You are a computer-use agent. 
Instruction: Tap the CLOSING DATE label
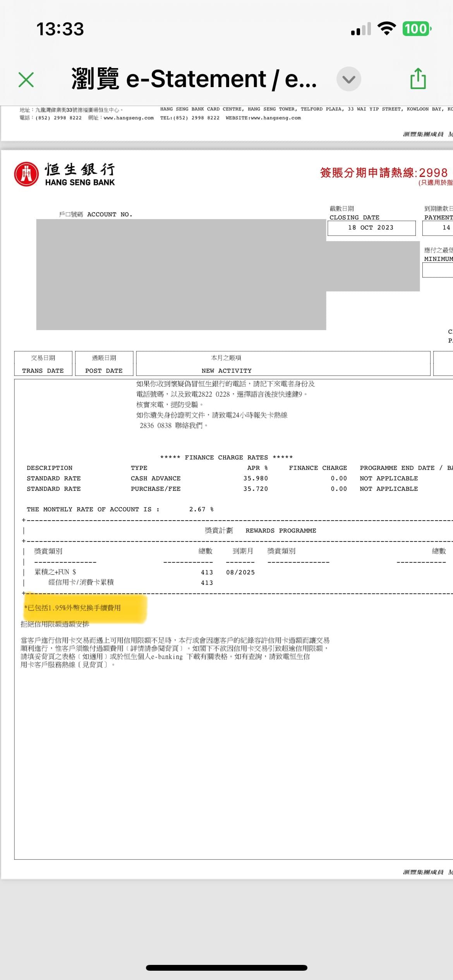coord(354,218)
